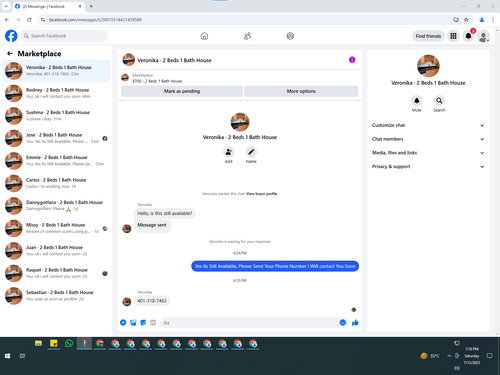The width and height of the screenshot is (500, 375).
Task: Open more actions plus icon in composer
Action: tap(123, 322)
